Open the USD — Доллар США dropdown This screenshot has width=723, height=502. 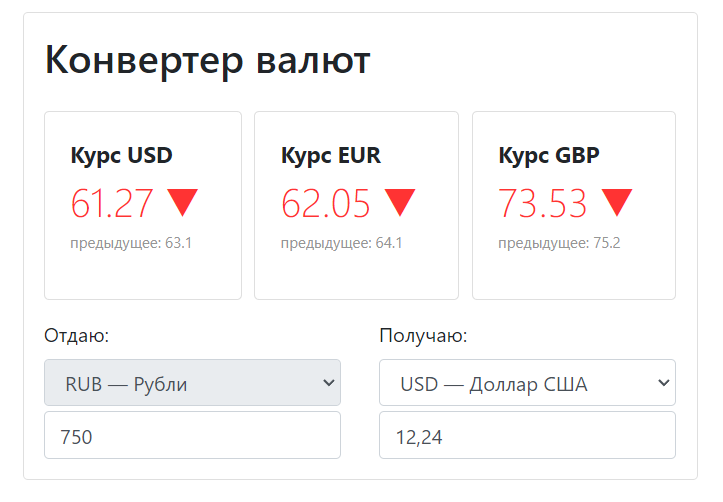click(x=527, y=383)
